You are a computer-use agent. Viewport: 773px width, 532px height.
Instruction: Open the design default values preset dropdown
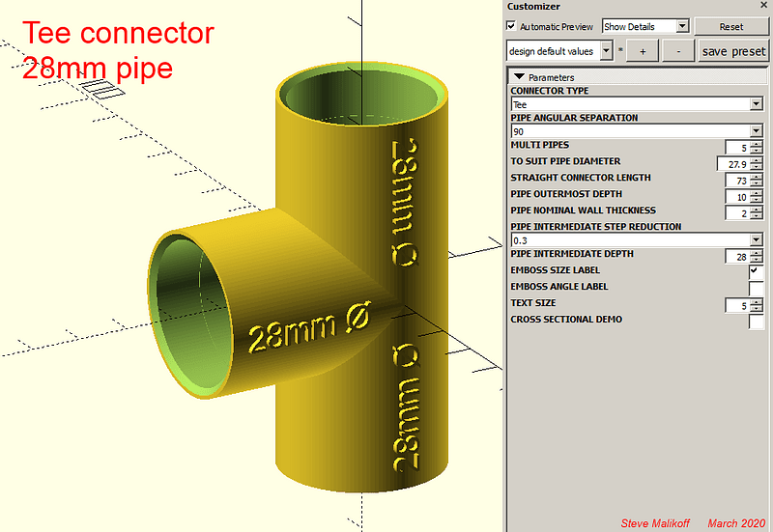[x=559, y=51]
